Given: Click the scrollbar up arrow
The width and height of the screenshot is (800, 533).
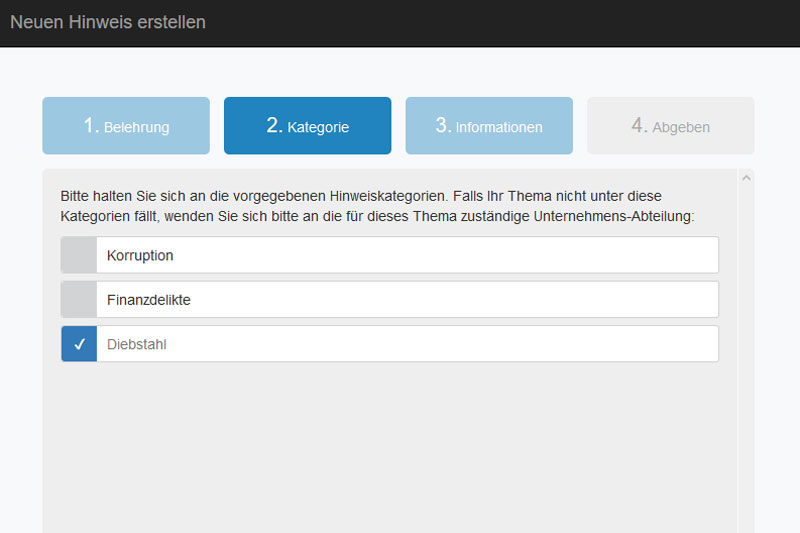Looking at the screenshot, I should pyautogui.click(x=745, y=178).
